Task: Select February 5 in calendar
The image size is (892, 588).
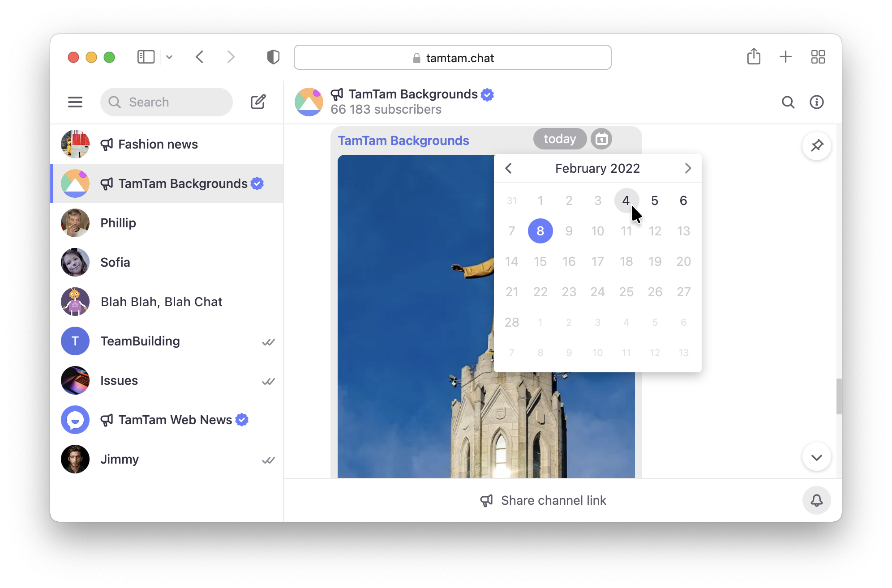Action: point(655,200)
